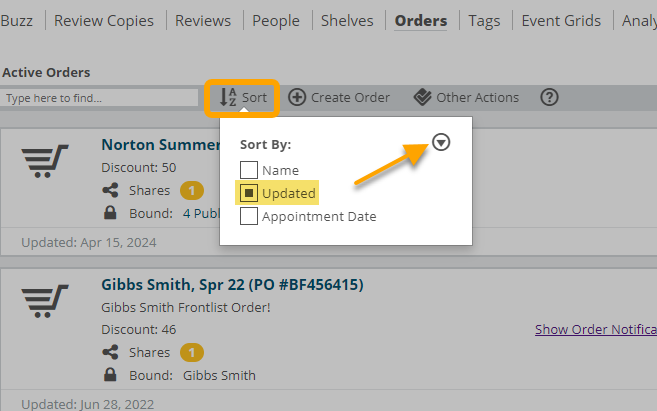This screenshot has height=411, width=657.
Task: Open the Shelves tab
Action: 348,20
